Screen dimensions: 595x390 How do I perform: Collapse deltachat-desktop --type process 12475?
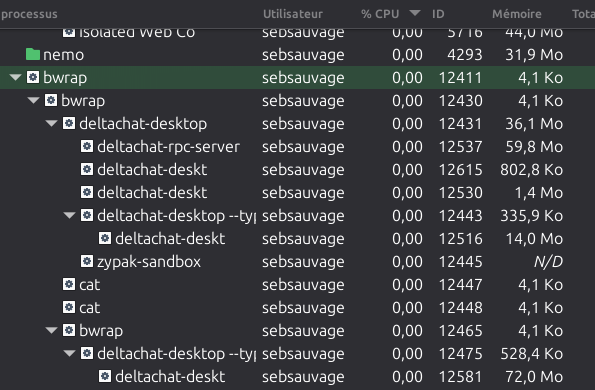tap(69, 354)
